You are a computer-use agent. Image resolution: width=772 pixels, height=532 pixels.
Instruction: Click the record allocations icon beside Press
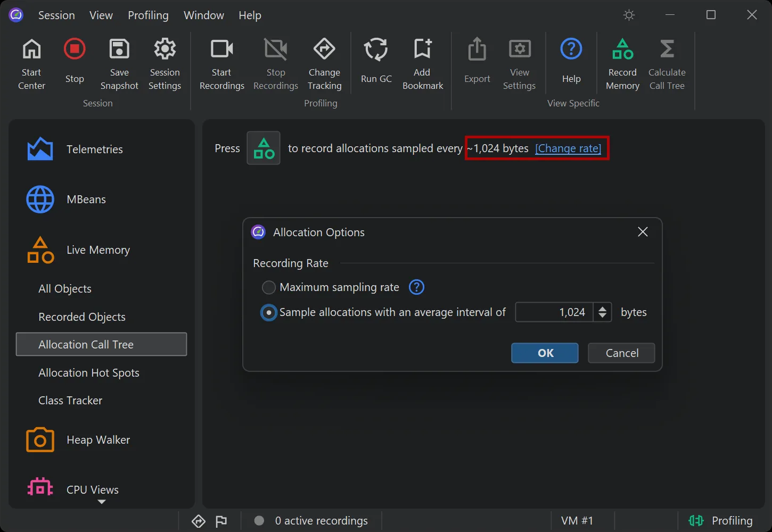(264, 148)
